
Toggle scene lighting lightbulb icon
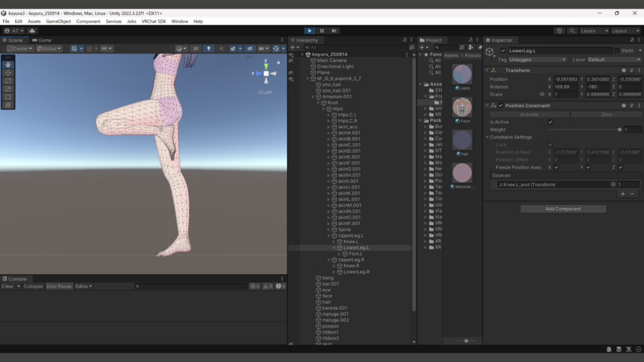209,48
